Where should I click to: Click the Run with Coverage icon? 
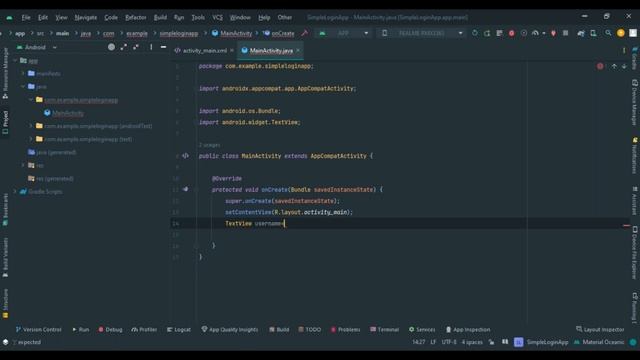point(524,33)
